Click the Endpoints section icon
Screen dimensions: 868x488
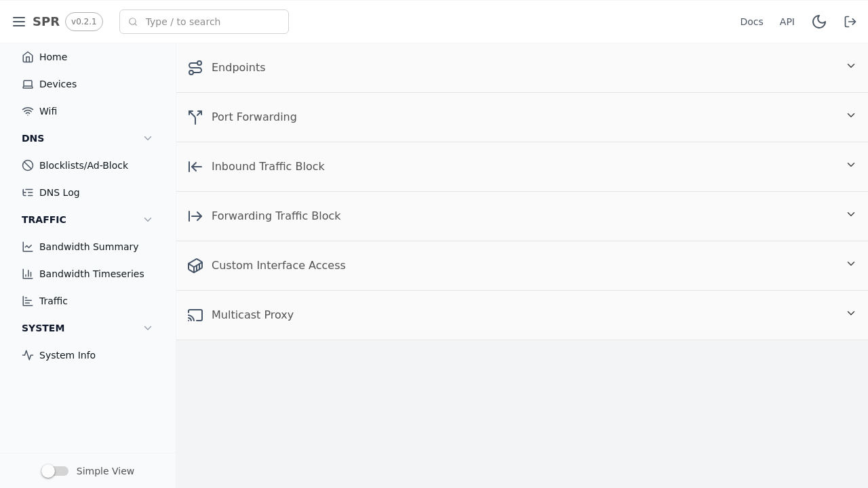[195, 68]
